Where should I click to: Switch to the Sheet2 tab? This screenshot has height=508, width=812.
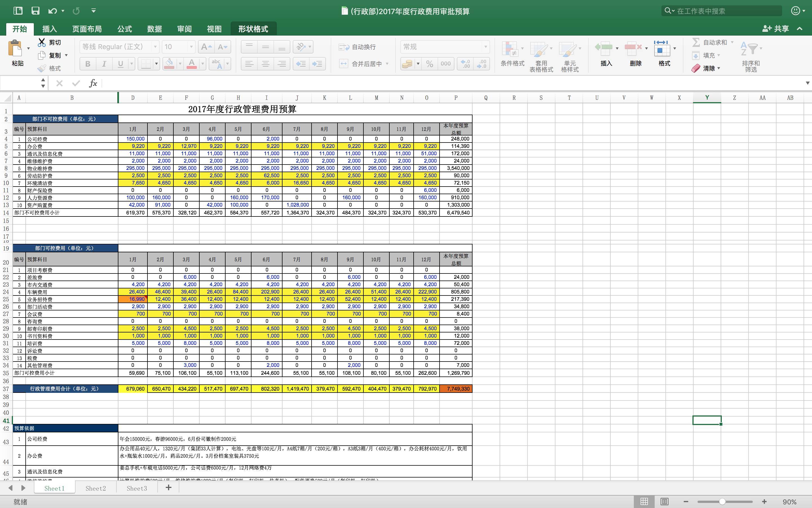96,488
